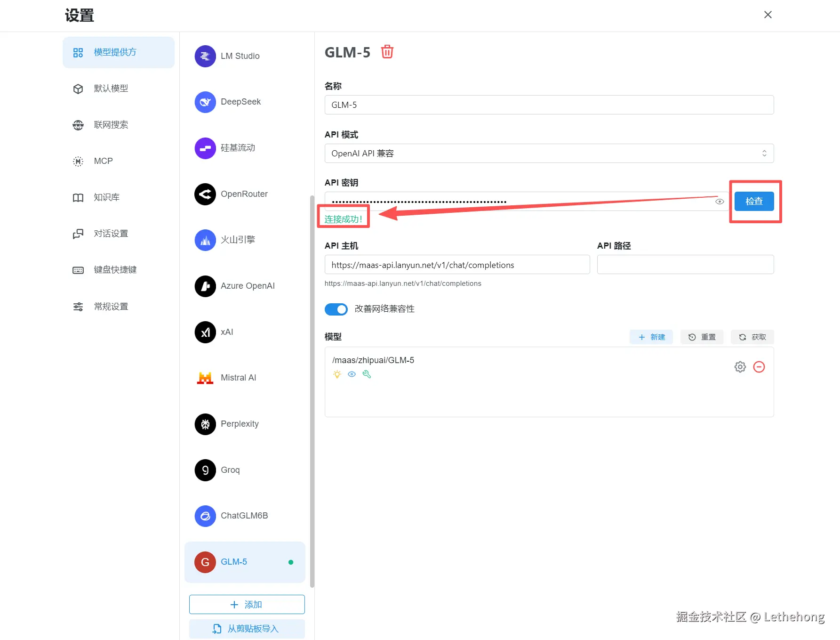
Task: Click the 模型提供方 grid icon
Action: point(78,52)
